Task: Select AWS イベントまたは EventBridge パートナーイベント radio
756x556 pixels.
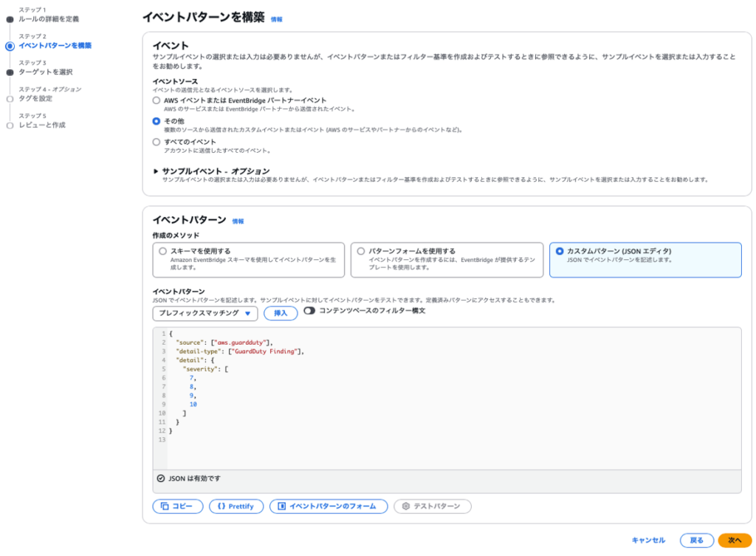Action: [x=156, y=100]
